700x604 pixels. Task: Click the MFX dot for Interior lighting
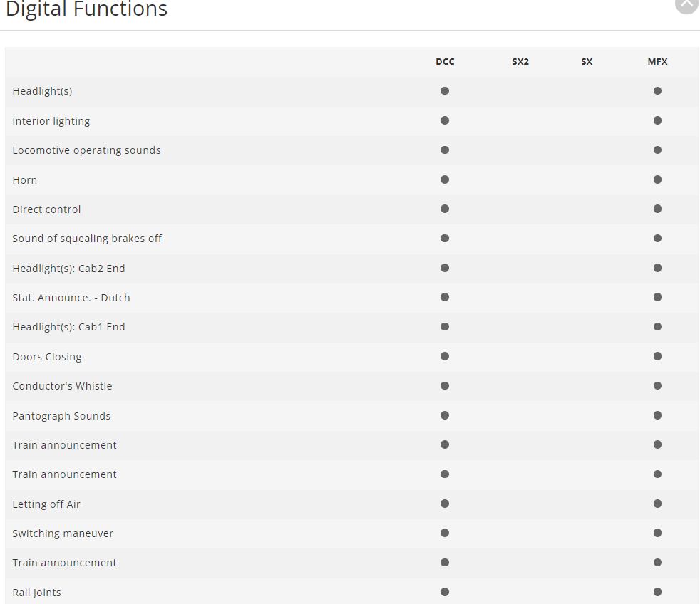657,120
